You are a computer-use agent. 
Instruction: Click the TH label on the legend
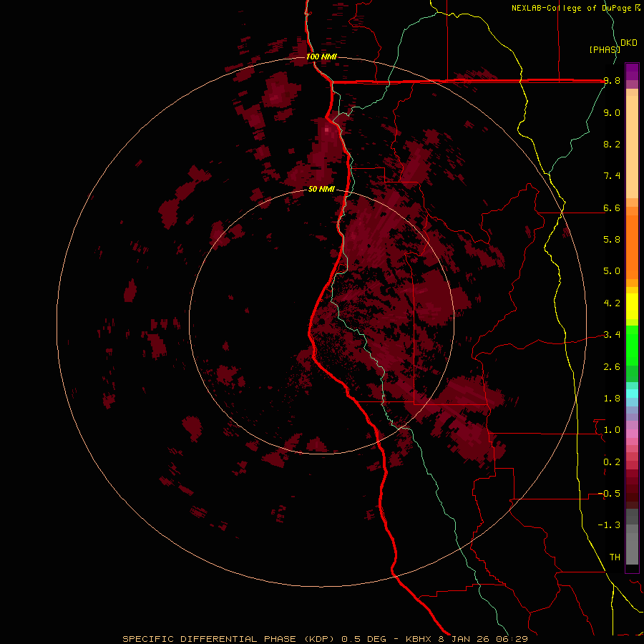[x=615, y=557]
